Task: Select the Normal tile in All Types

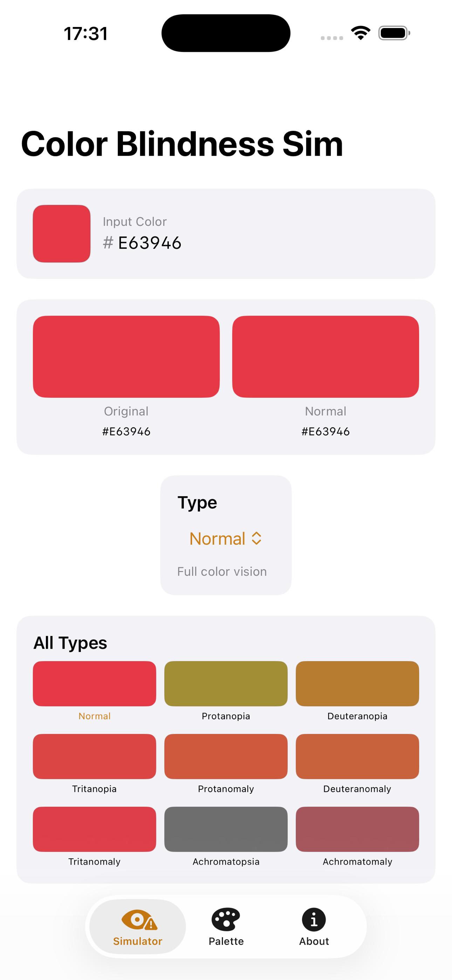Action: coord(94,683)
